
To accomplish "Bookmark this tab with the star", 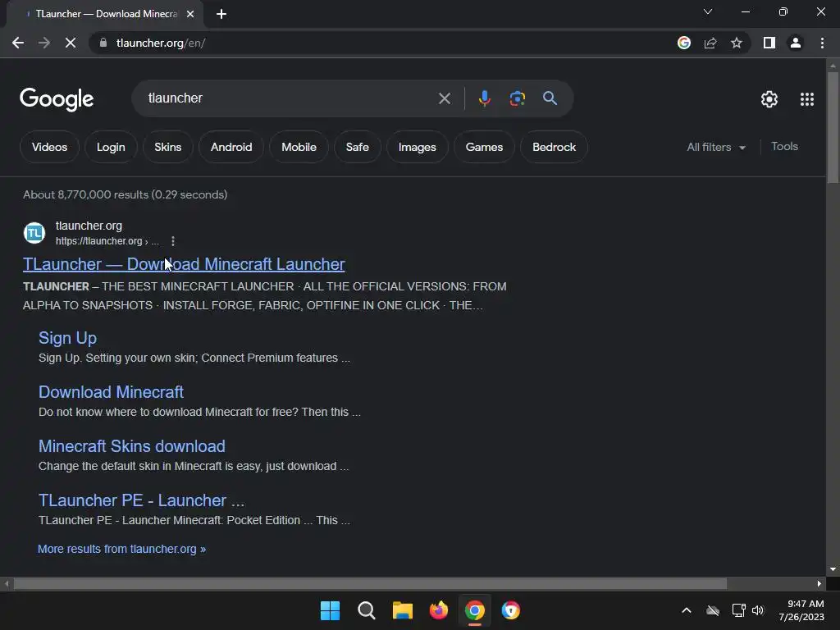I will 737,43.
